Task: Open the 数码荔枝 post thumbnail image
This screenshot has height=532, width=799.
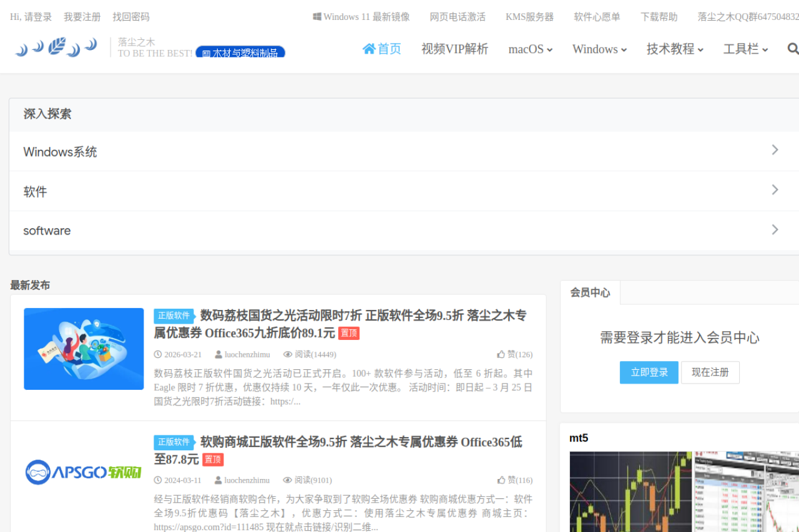Action: (84, 349)
